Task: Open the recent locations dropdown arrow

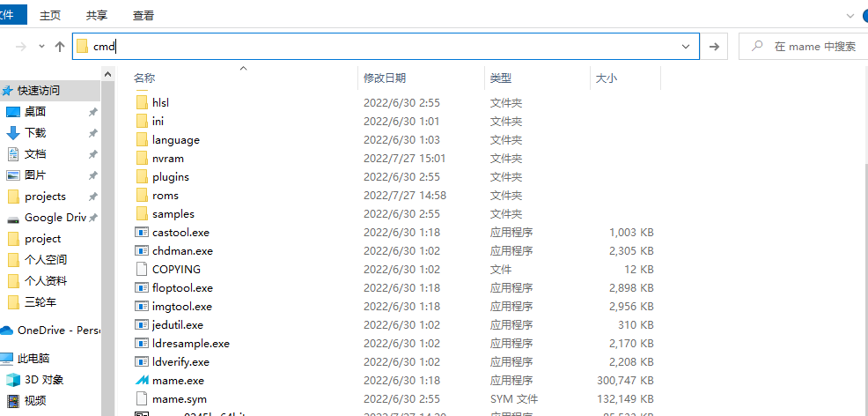Action: click(x=41, y=47)
